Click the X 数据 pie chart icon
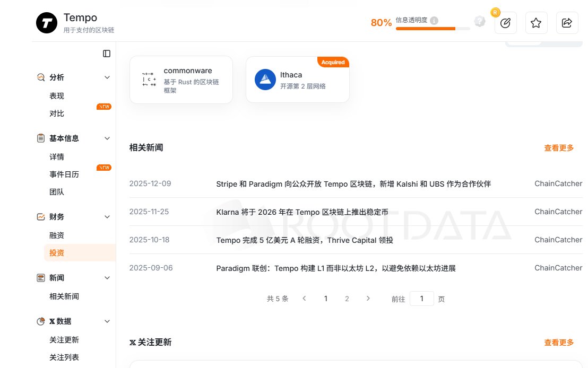Image resolution: width=588 pixels, height=368 pixels. [41, 321]
